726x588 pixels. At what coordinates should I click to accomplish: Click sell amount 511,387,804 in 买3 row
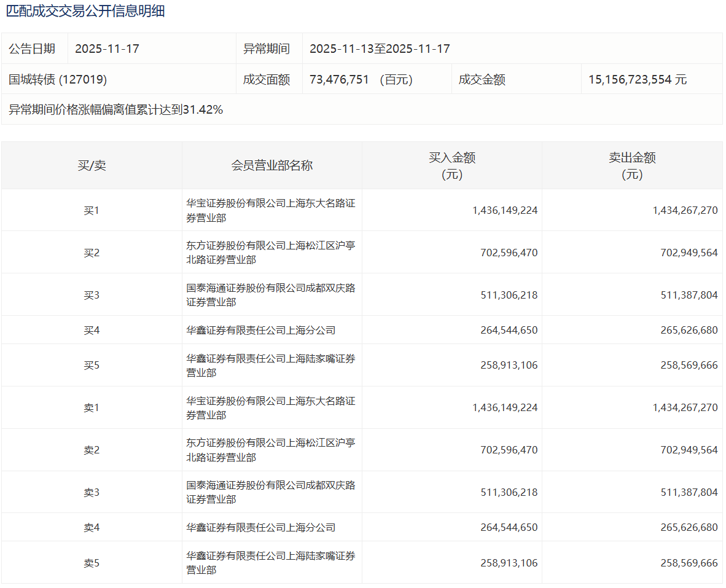point(689,296)
